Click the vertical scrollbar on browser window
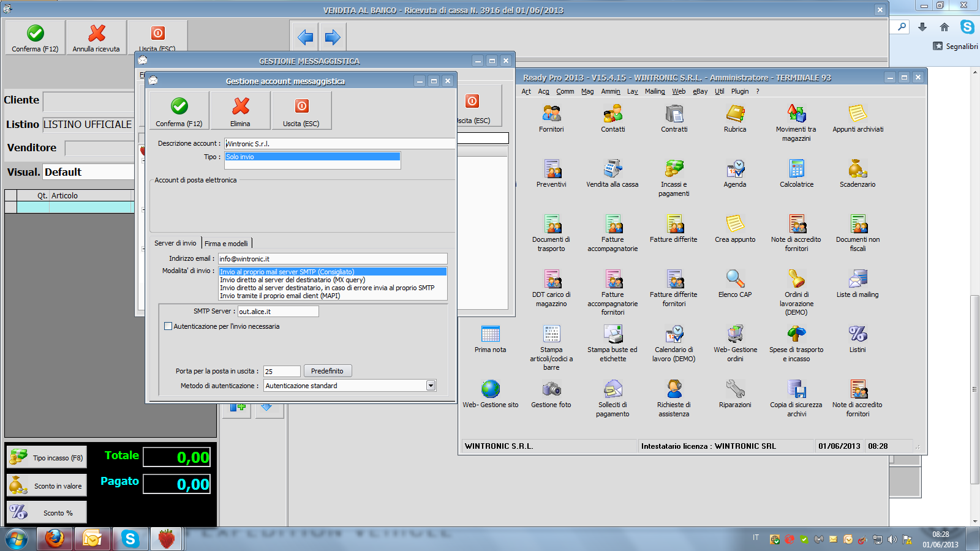This screenshot has height=551, width=980. [x=974, y=389]
